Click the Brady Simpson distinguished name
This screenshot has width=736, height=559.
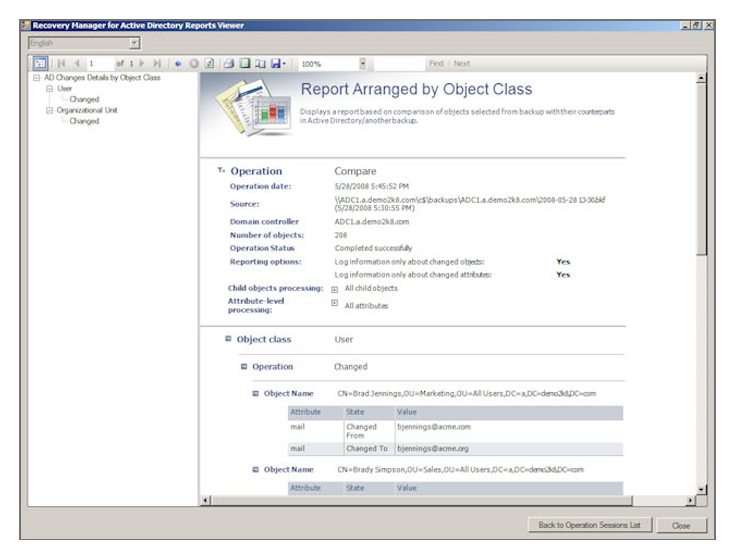pos(460,469)
